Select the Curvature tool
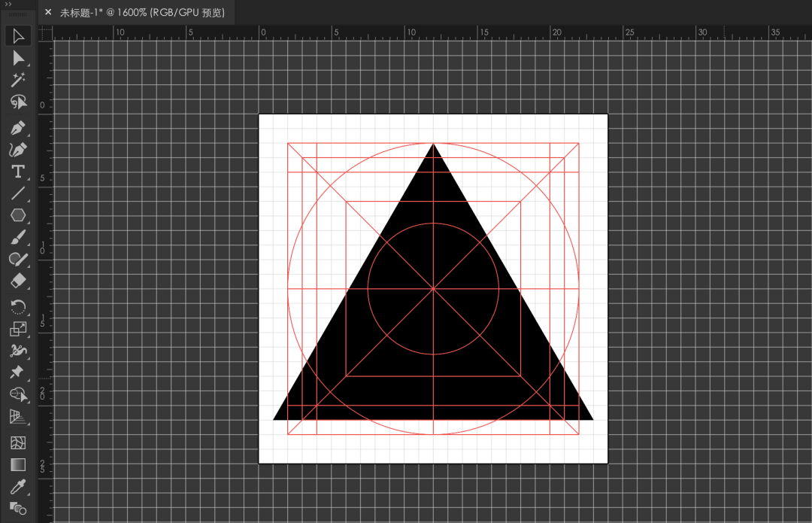 (x=17, y=149)
